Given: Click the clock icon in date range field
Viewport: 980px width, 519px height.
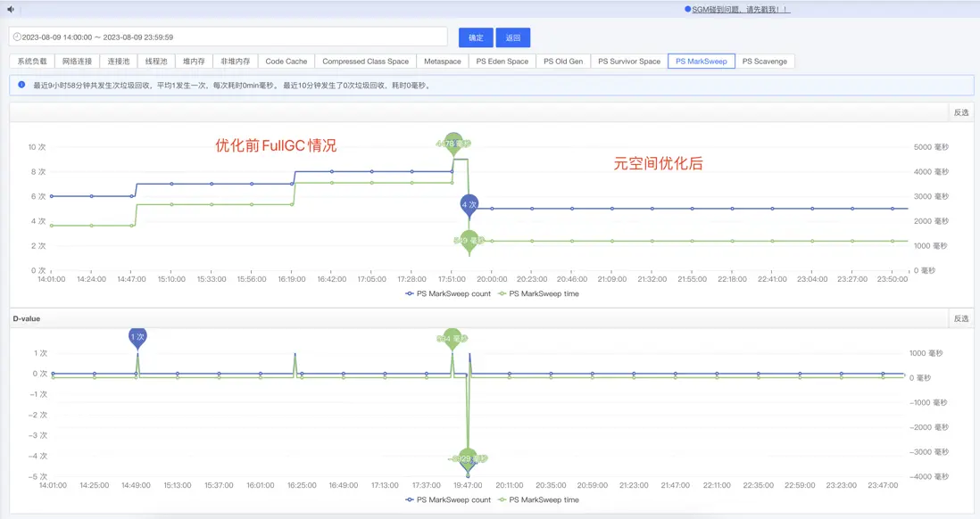Looking at the screenshot, I should [x=17, y=37].
